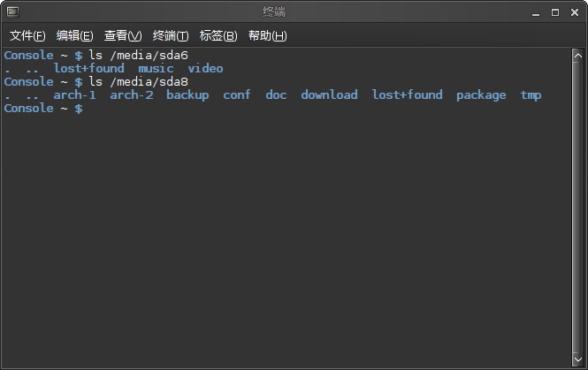Image resolution: width=588 pixels, height=370 pixels.
Task: Click the music directory name
Action: point(156,69)
